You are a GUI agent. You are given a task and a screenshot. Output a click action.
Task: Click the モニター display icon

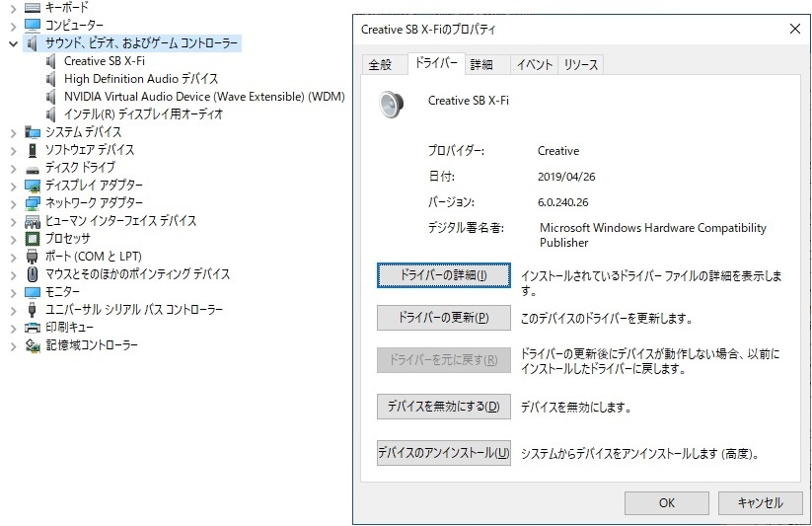(33, 292)
